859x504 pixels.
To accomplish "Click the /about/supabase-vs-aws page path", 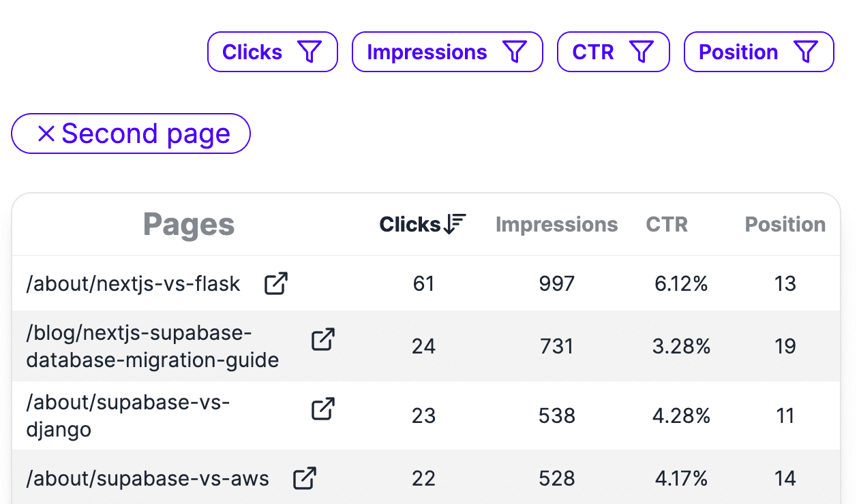I will pyautogui.click(x=147, y=479).
